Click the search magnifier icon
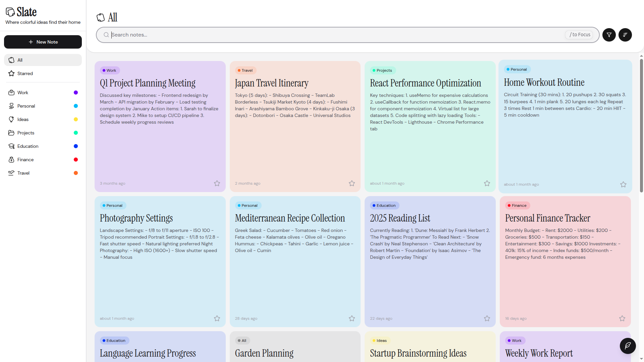Viewport: 644px width, 362px height. [x=106, y=35]
